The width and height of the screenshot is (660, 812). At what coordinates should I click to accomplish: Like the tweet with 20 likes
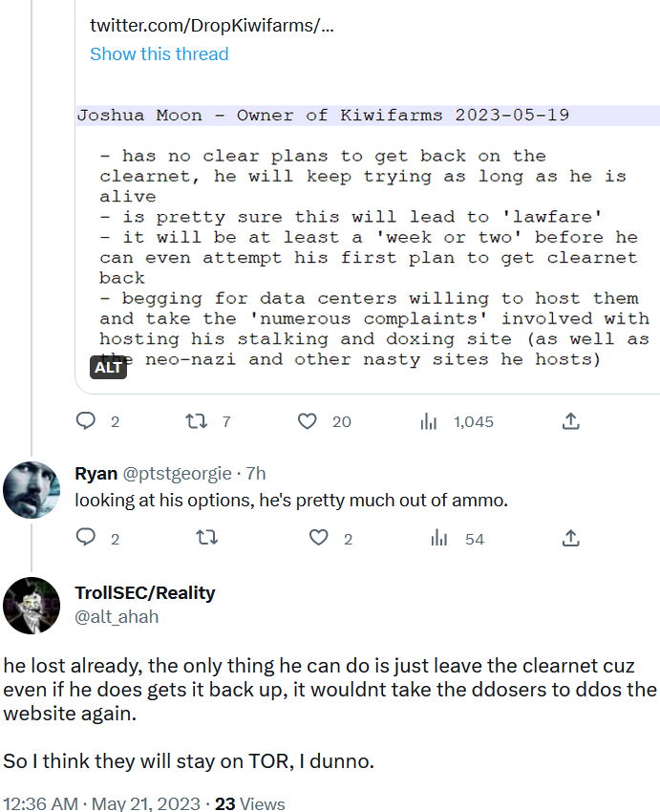tap(308, 420)
